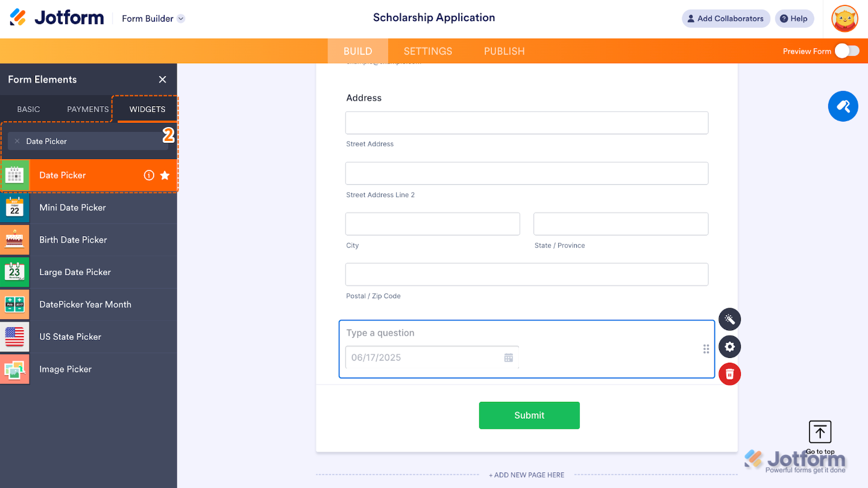The height and width of the screenshot is (488, 868).
Task: Open field properties with the gear icon
Action: coord(729,347)
